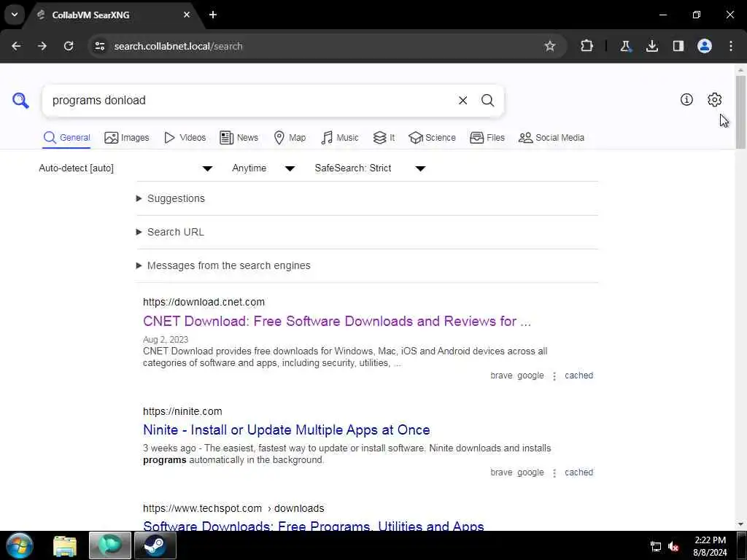
Task: Click https://ninite.com URL text
Action: point(182,411)
